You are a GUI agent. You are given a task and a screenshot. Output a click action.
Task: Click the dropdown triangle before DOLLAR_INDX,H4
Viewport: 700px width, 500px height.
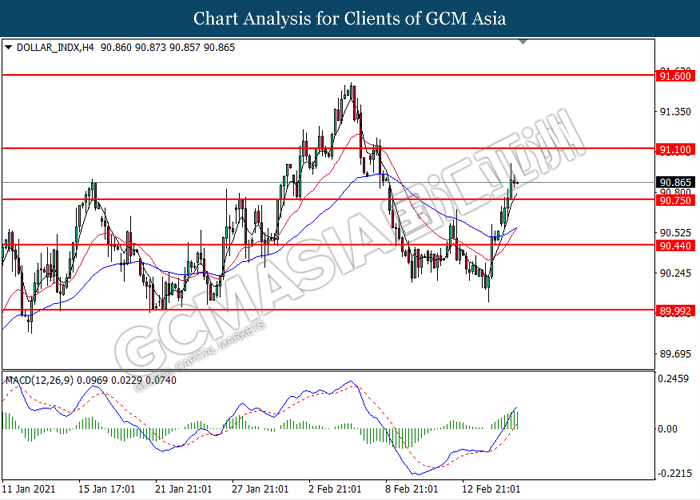pos(8,47)
